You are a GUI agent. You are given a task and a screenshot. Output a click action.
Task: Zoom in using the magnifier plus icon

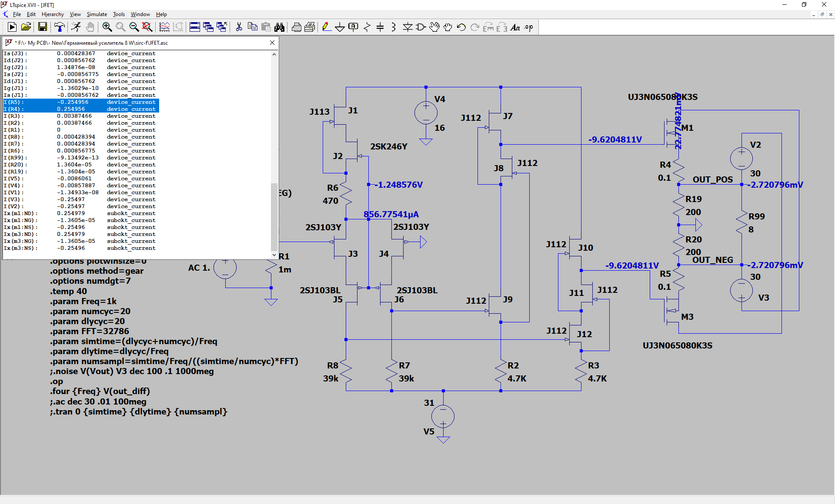pyautogui.click(x=107, y=27)
